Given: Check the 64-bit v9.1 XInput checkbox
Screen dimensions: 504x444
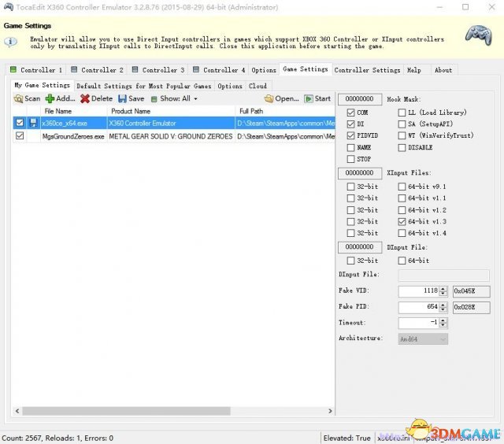Looking at the screenshot, I should [402, 187].
